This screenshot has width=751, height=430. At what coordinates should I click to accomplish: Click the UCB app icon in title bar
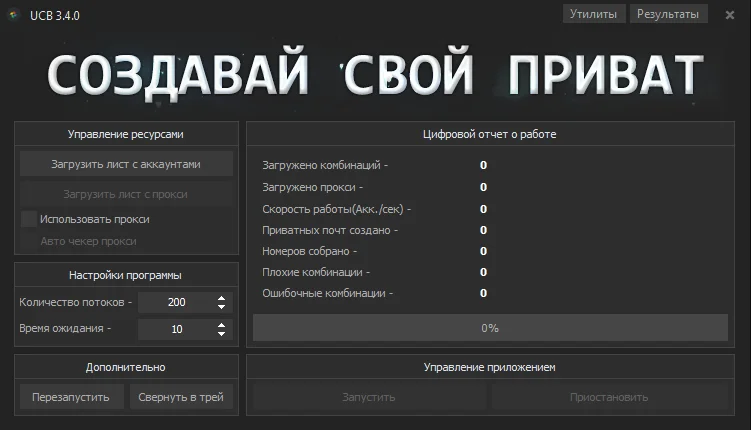coord(14,13)
